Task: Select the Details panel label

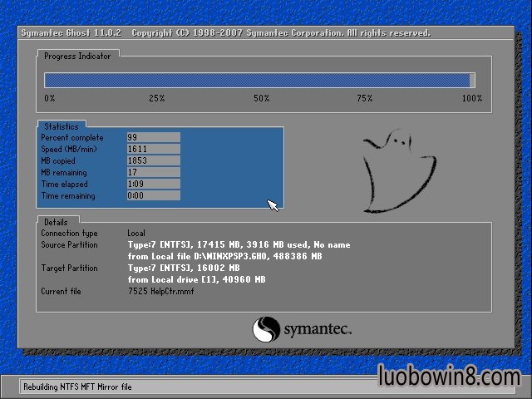Action: tap(56, 222)
